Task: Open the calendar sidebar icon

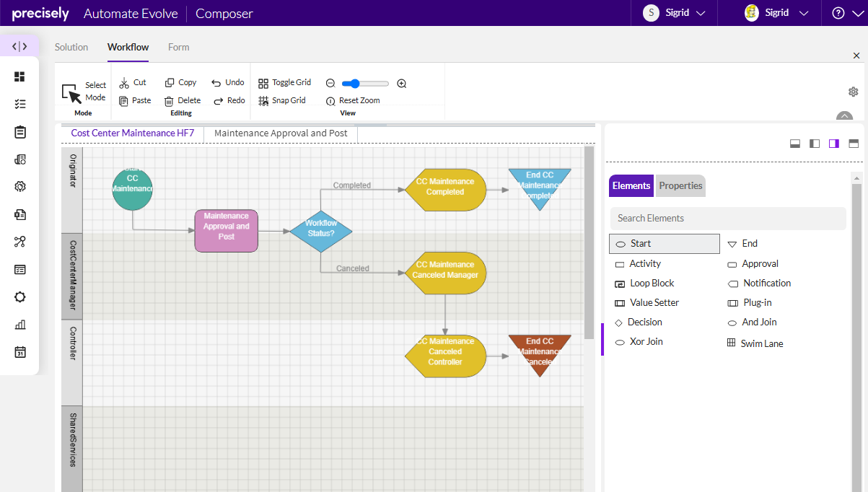Action: coord(19,352)
